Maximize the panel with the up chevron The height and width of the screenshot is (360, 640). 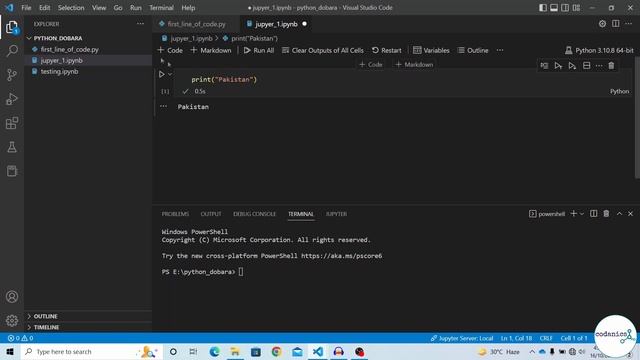click(619, 214)
